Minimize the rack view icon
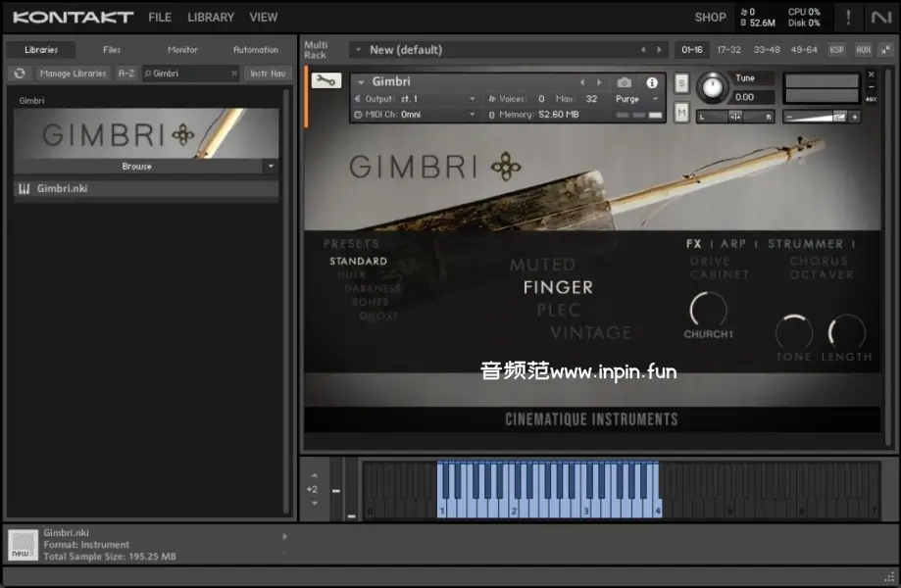Screen dimensions: 901x588 tap(885, 50)
